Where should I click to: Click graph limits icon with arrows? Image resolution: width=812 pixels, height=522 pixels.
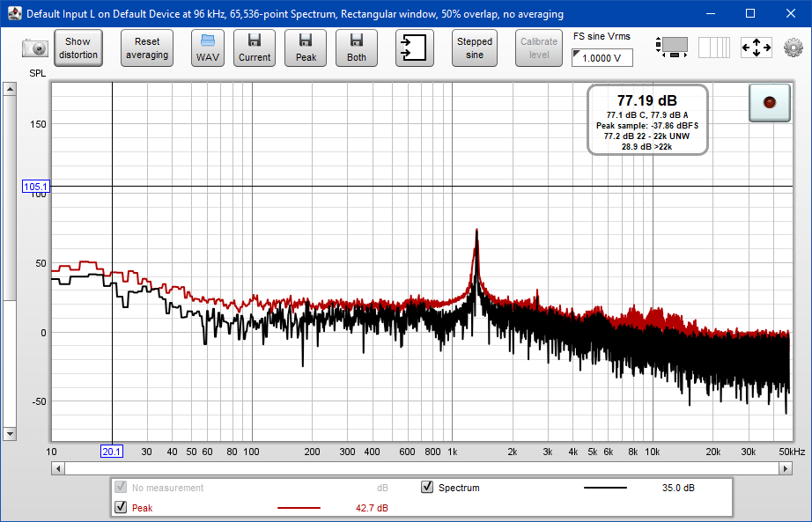pos(672,48)
